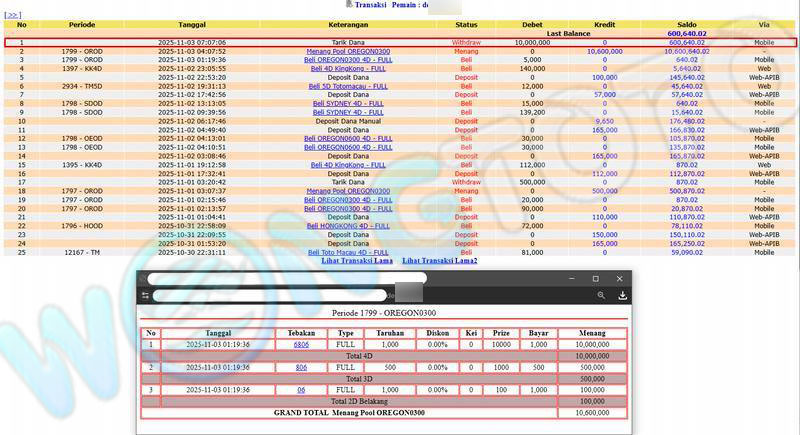
Task: Click Lihat Transaksi Lama2 link
Action: 439,261
